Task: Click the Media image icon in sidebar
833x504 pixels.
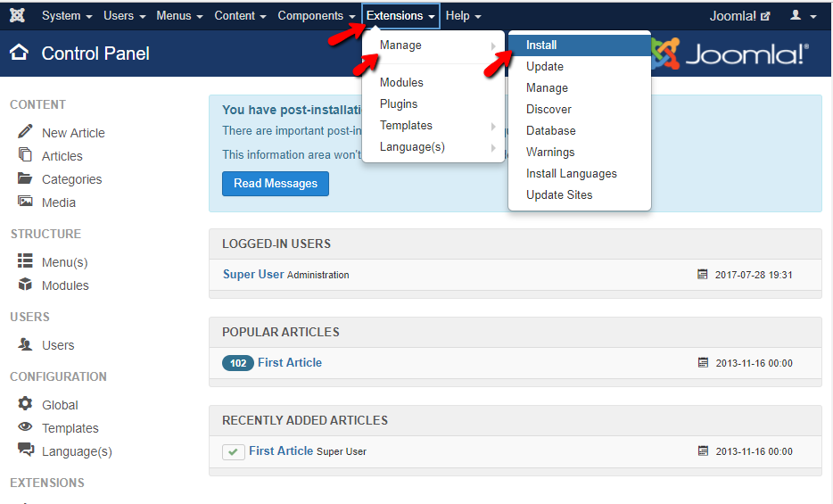Action: pos(25,202)
